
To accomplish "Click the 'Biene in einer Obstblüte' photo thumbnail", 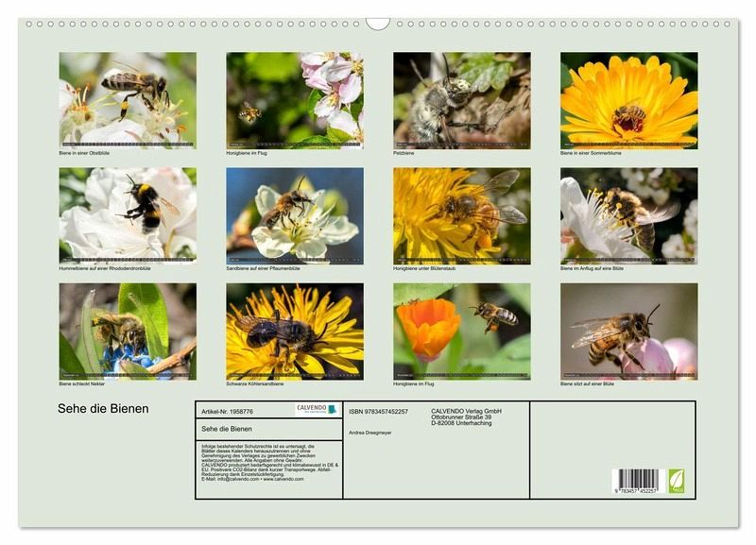I will point(128,100).
